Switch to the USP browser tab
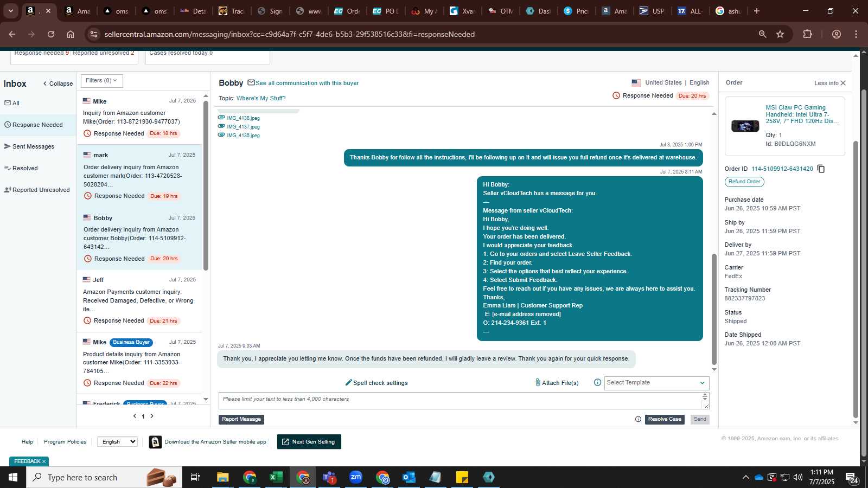The image size is (868, 488). point(652,11)
